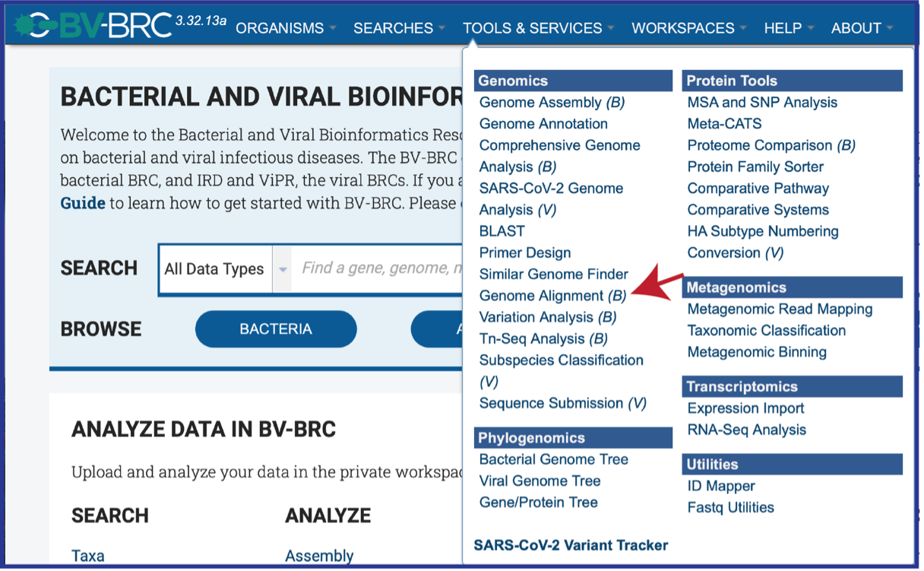This screenshot has width=924, height=571.
Task: Choose Similar Genome Finder
Action: click(x=553, y=274)
